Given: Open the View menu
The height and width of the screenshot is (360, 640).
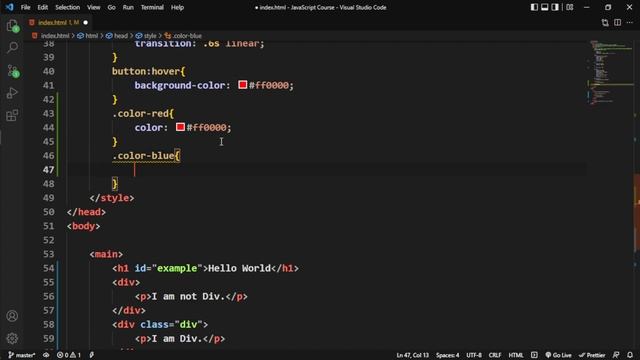Looking at the screenshot, I should pos(93,7).
